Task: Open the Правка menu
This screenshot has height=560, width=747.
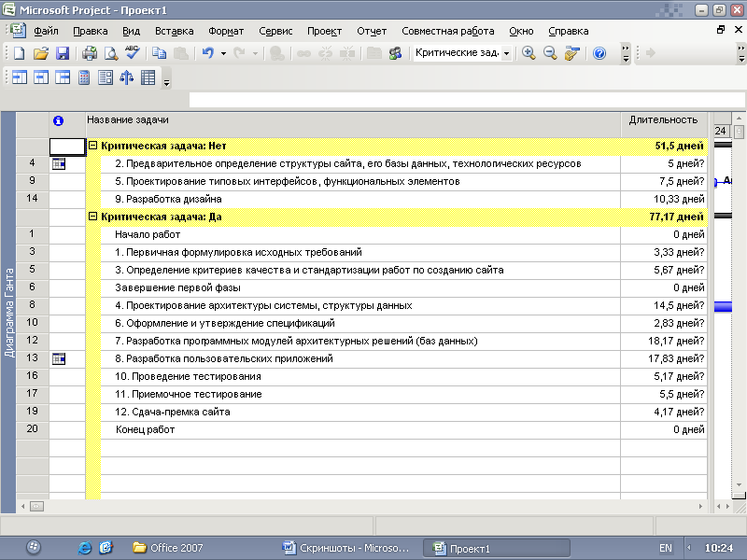Action: click(90, 31)
